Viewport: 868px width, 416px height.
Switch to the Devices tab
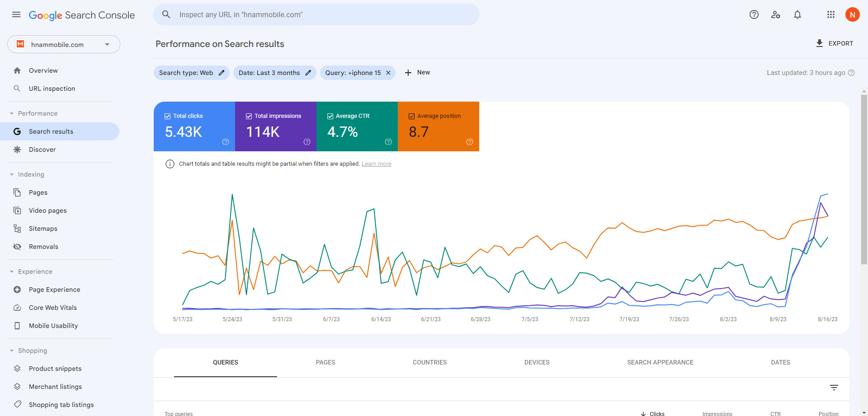537,362
